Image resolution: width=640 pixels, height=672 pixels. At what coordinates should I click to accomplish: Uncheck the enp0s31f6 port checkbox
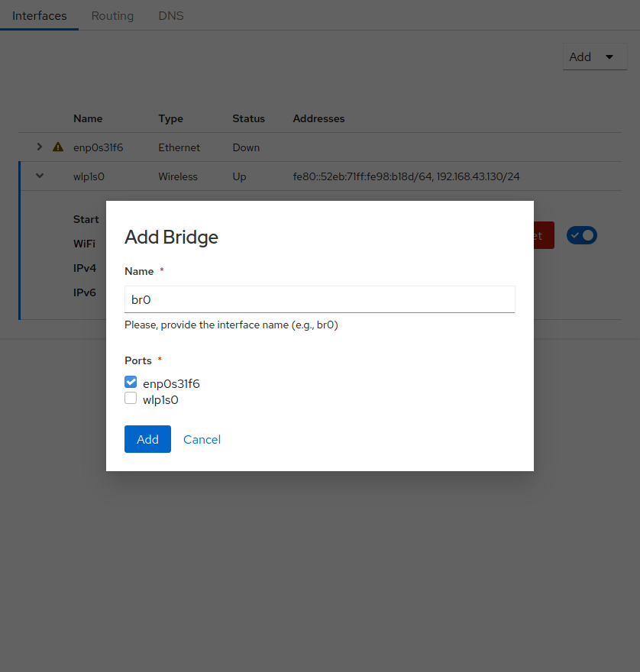pyautogui.click(x=131, y=383)
